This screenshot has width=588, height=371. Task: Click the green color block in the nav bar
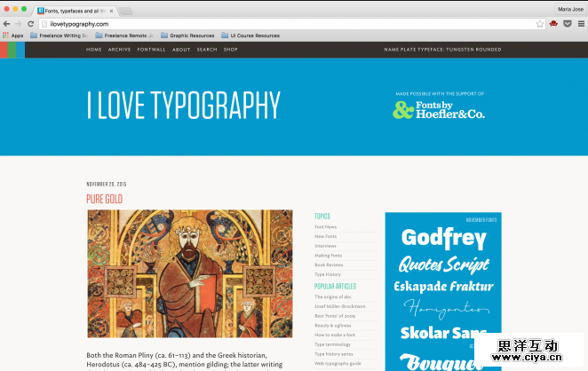click(x=12, y=50)
